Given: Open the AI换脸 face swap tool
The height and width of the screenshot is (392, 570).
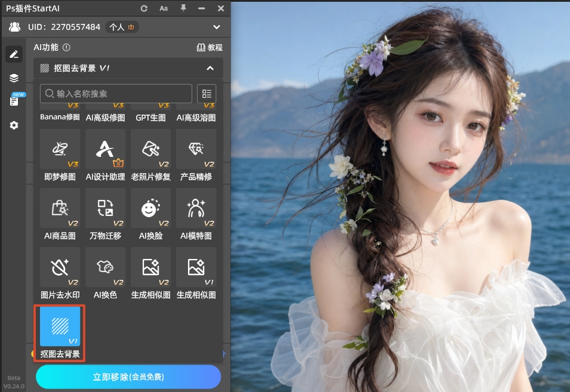Looking at the screenshot, I should pos(150,209).
